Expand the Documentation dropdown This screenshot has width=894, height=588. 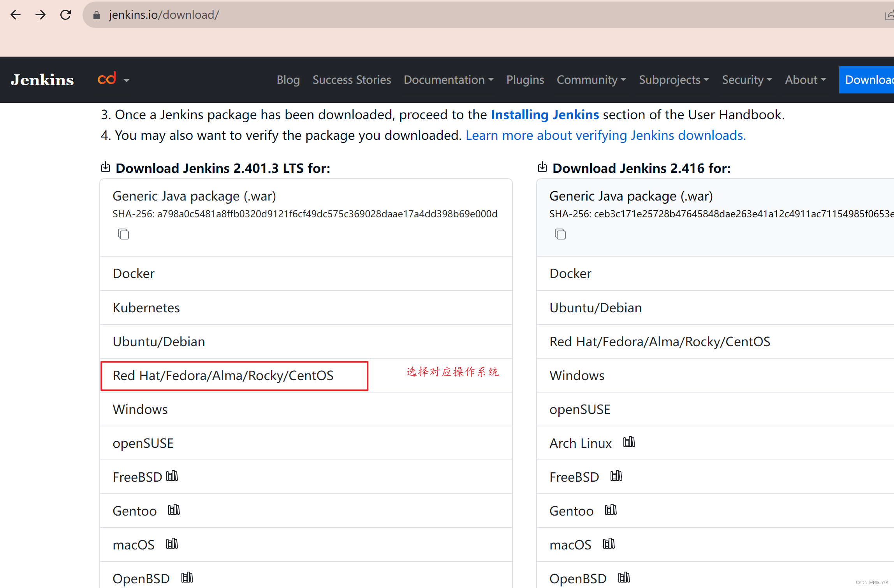(449, 80)
